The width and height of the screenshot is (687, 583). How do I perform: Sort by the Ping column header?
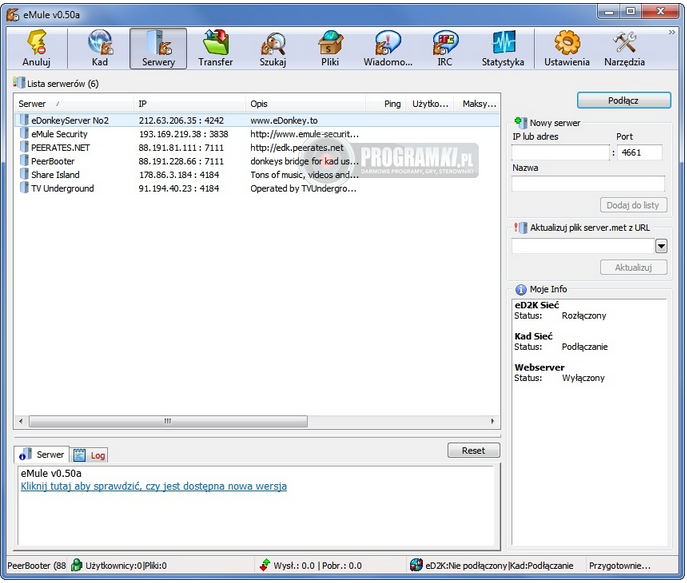point(386,104)
